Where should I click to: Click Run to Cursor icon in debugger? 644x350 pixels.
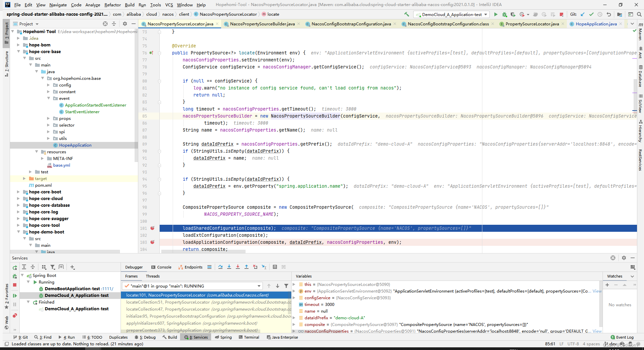click(264, 267)
